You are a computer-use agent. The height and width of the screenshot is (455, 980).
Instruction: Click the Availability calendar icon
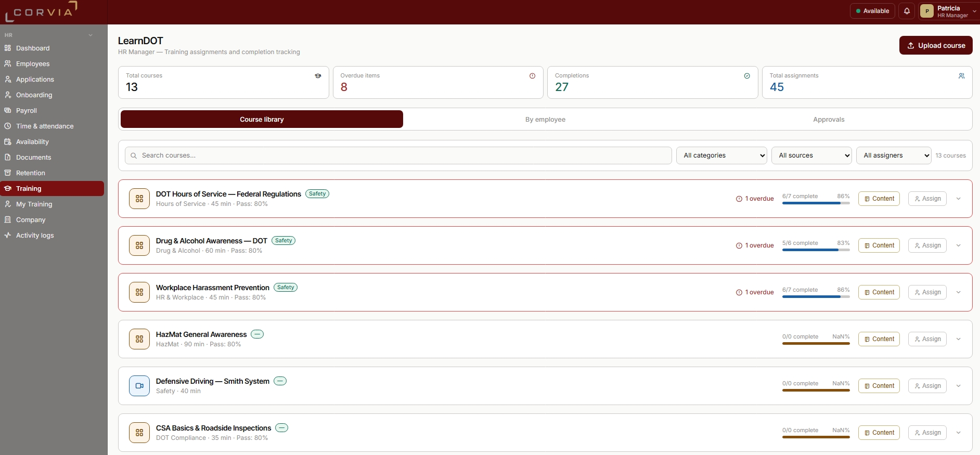pos(8,141)
